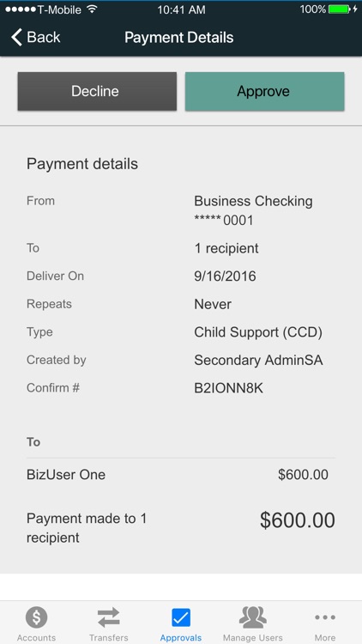Tap the $600.00 total amount

(x=297, y=521)
